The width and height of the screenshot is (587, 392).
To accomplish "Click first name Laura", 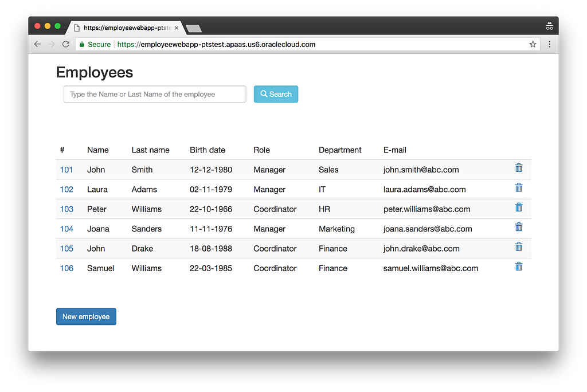I will coord(97,190).
